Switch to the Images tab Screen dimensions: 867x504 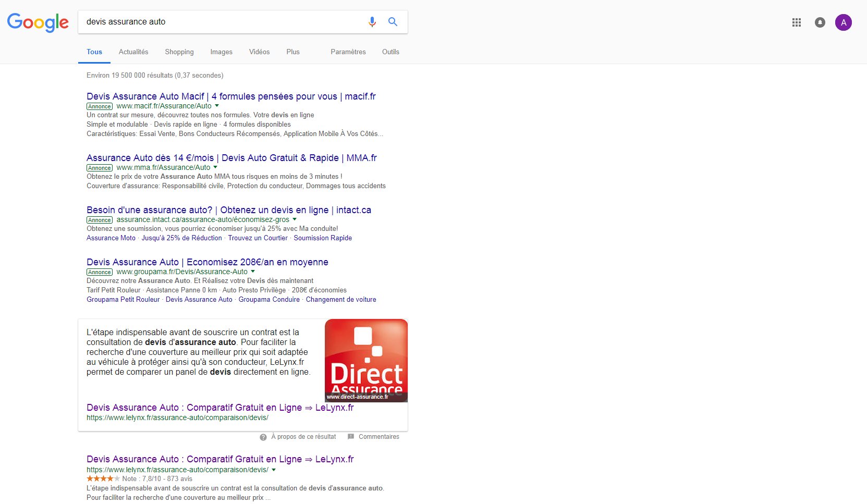coord(222,52)
